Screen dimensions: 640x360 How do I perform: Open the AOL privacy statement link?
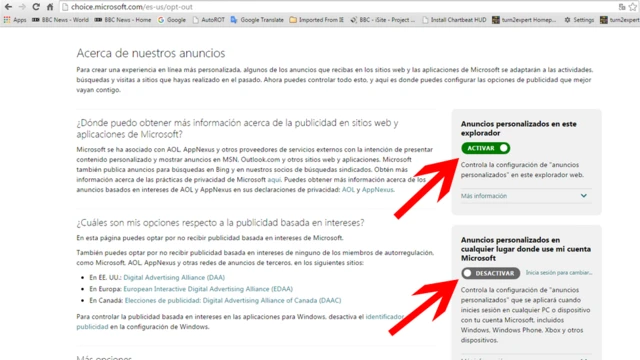pos(348,189)
